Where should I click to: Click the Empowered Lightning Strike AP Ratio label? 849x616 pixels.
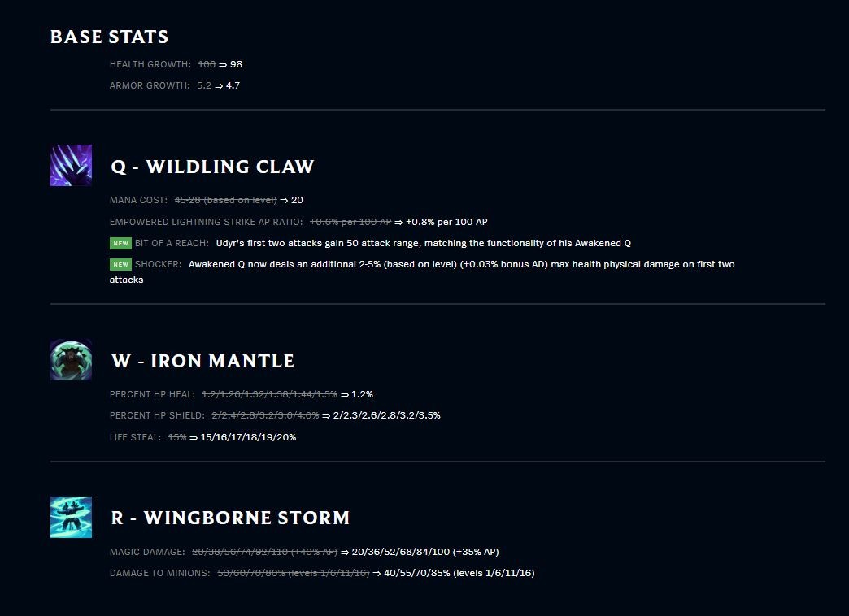[206, 222]
